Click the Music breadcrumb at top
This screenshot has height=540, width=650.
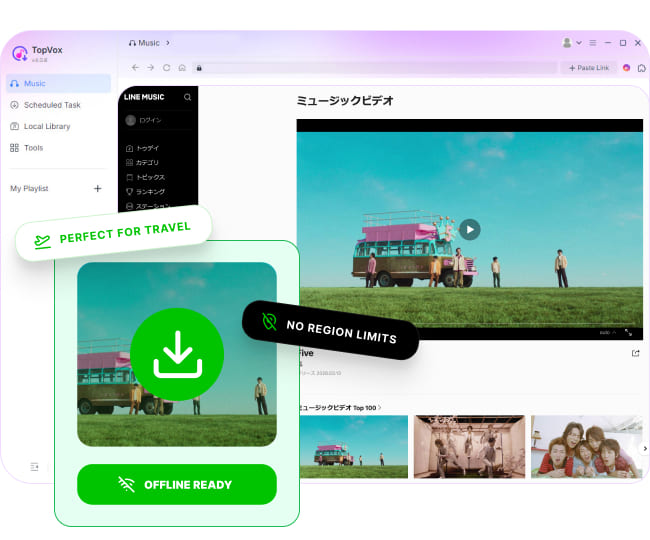[144, 43]
